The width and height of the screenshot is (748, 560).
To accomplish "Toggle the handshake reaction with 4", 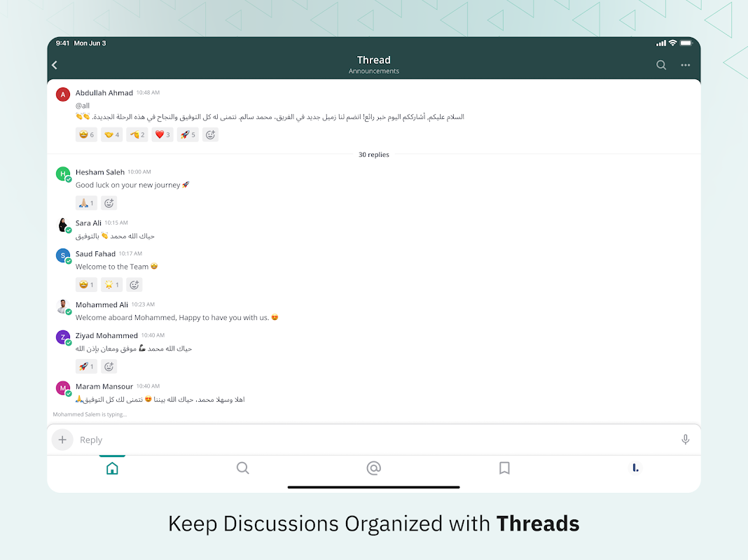I will pyautogui.click(x=111, y=135).
